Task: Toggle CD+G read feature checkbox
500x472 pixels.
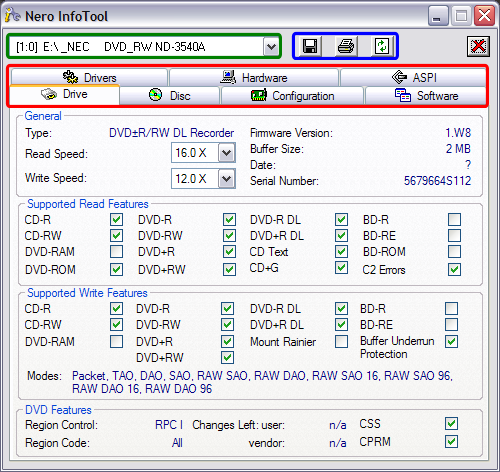Action: tap(342, 268)
